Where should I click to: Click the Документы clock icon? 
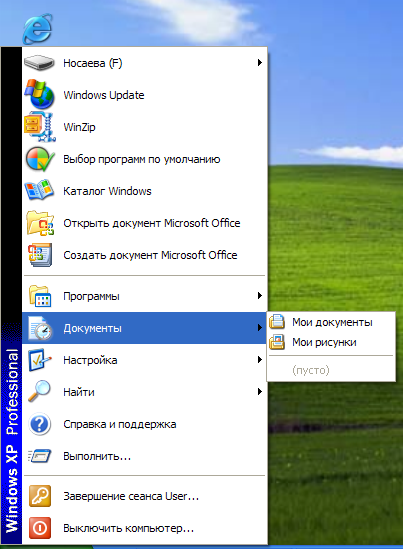coord(40,328)
